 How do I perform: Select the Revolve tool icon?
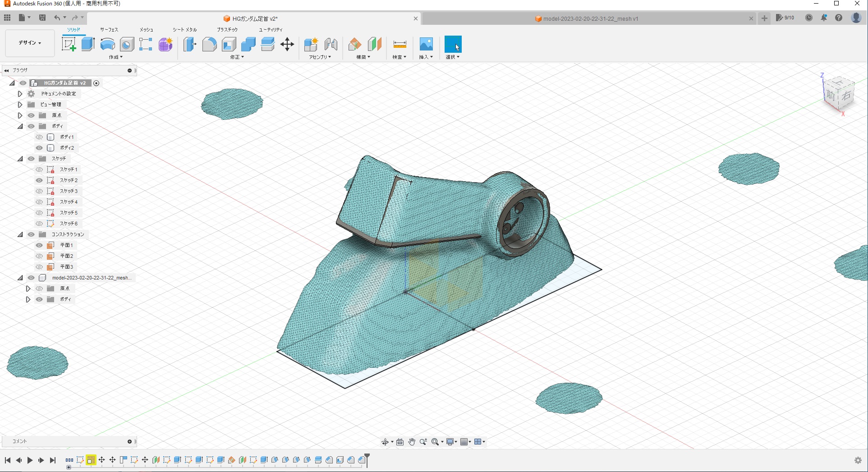click(107, 44)
